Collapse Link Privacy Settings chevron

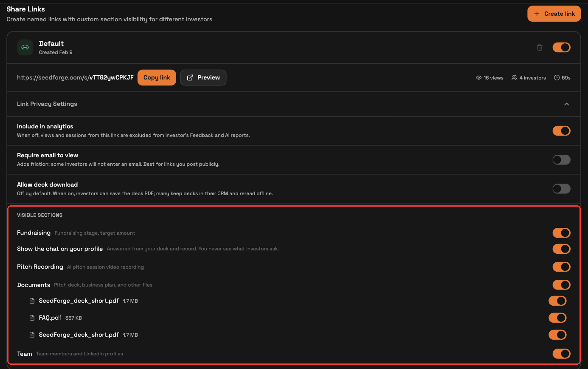pos(566,104)
